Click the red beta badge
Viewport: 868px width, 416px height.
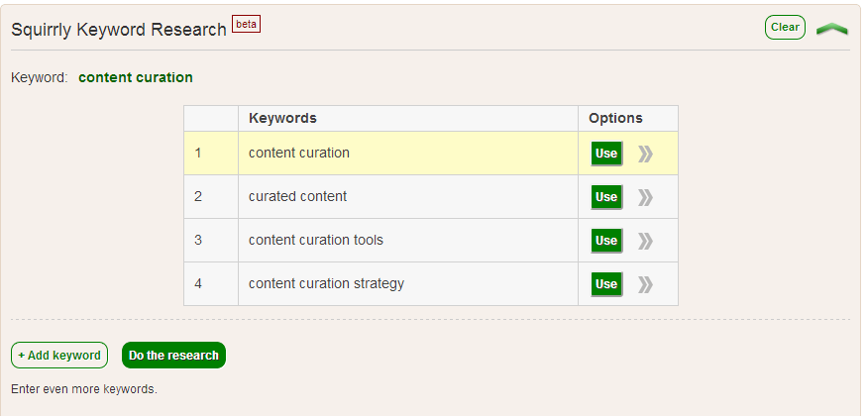pyautogui.click(x=246, y=24)
